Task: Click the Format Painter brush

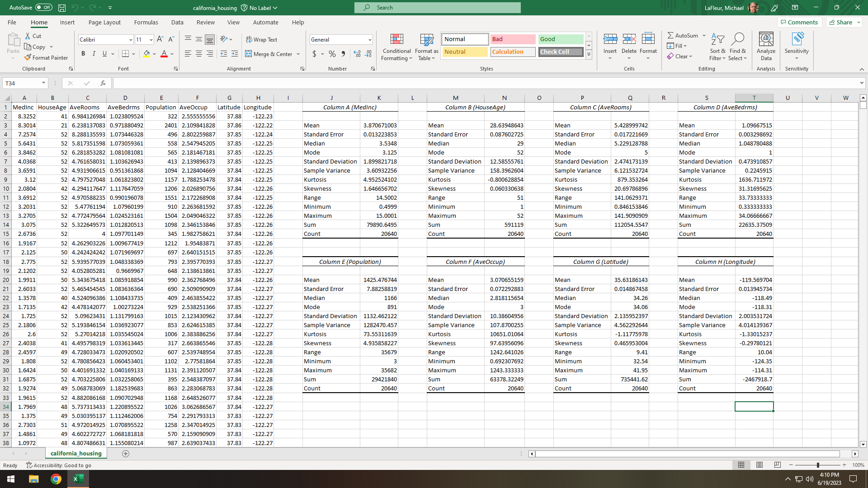Action: point(28,57)
